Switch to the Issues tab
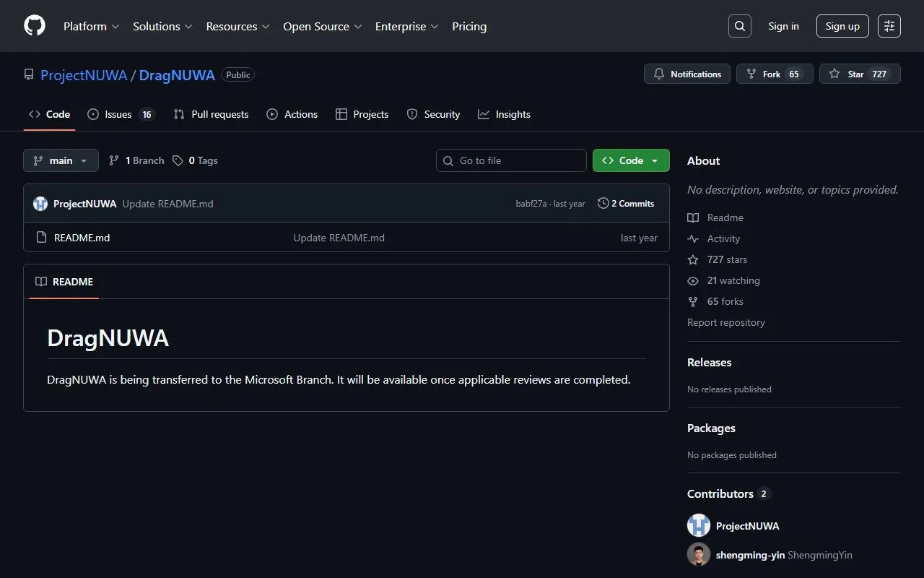 pyautogui.click(x=120, y=114)
